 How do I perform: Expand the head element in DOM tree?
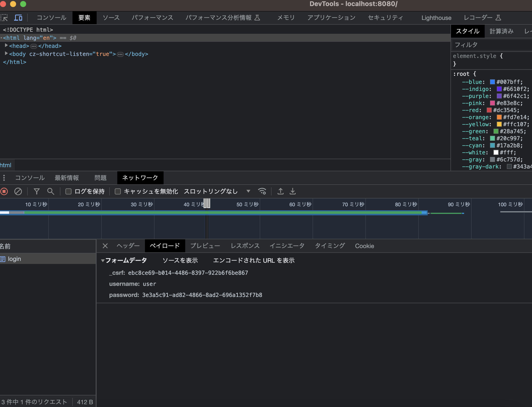click(x=6, y=46)
